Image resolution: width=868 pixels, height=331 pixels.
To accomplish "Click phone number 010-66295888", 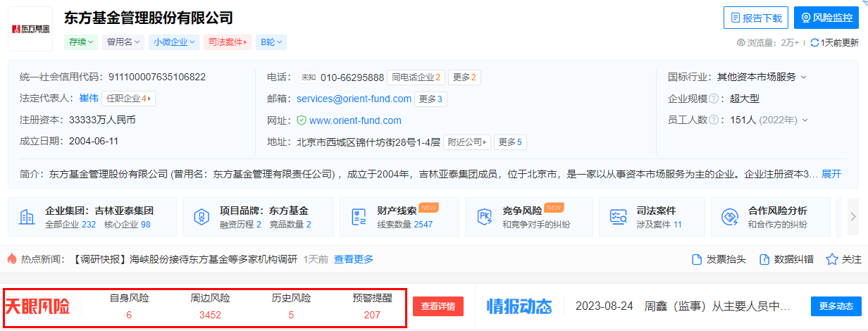I will click(352, 77).
